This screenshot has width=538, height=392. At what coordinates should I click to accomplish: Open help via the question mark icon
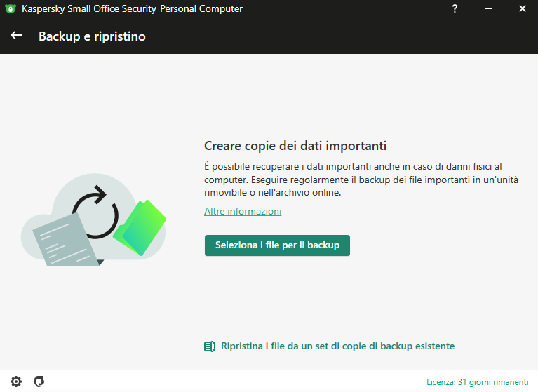[x=455, y=8]
